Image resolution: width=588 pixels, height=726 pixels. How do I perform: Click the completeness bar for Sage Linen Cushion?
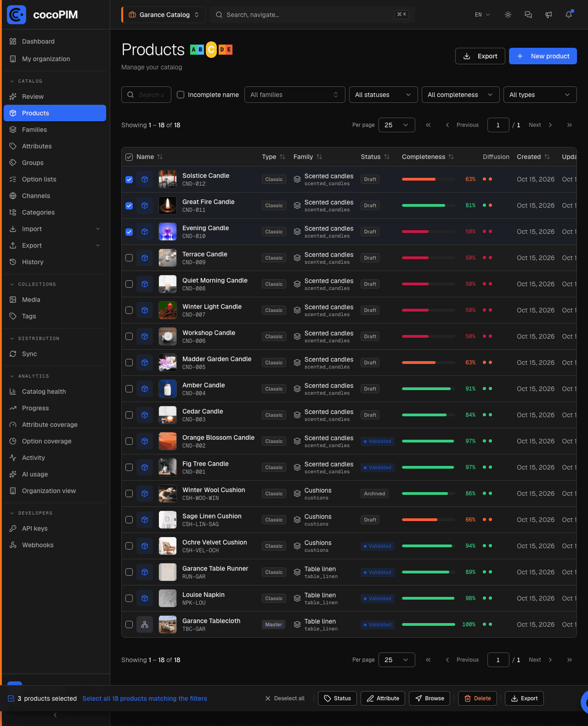click(x=428, y=520)
